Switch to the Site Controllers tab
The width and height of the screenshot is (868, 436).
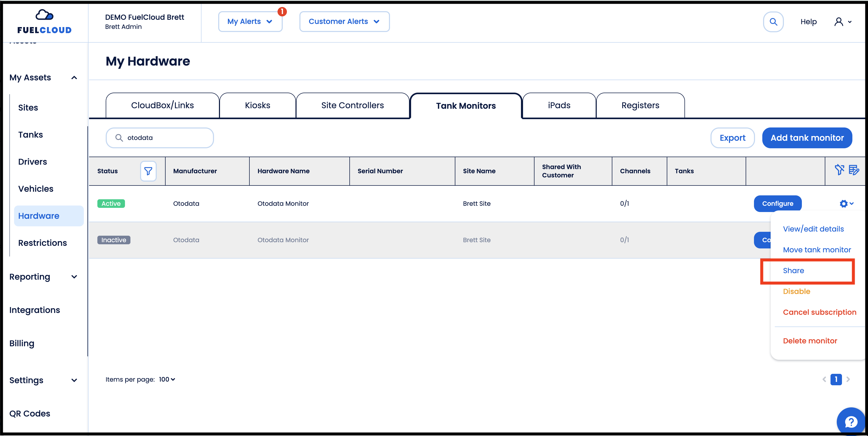coord(353,105)
